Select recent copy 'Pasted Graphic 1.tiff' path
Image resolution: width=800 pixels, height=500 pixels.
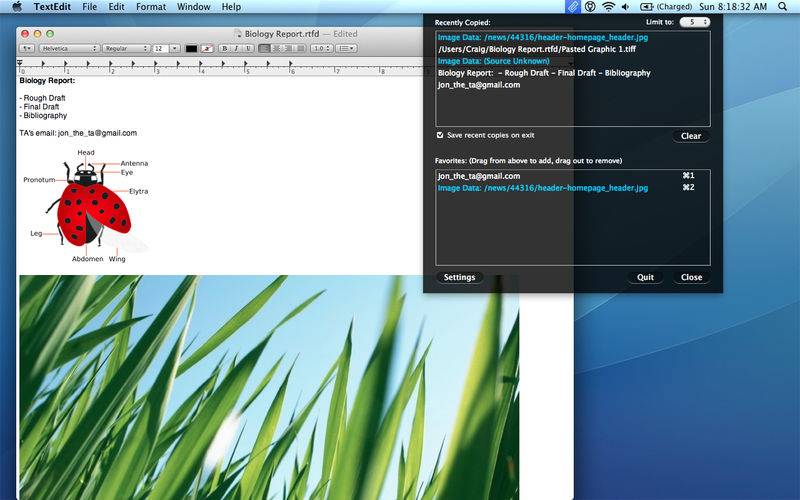click(x=537, y=49)
